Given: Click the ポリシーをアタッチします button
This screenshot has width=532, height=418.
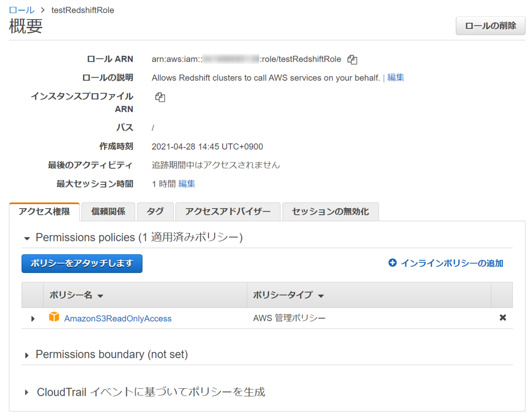Looking at the screenshot, I should (x=82, y=263).
